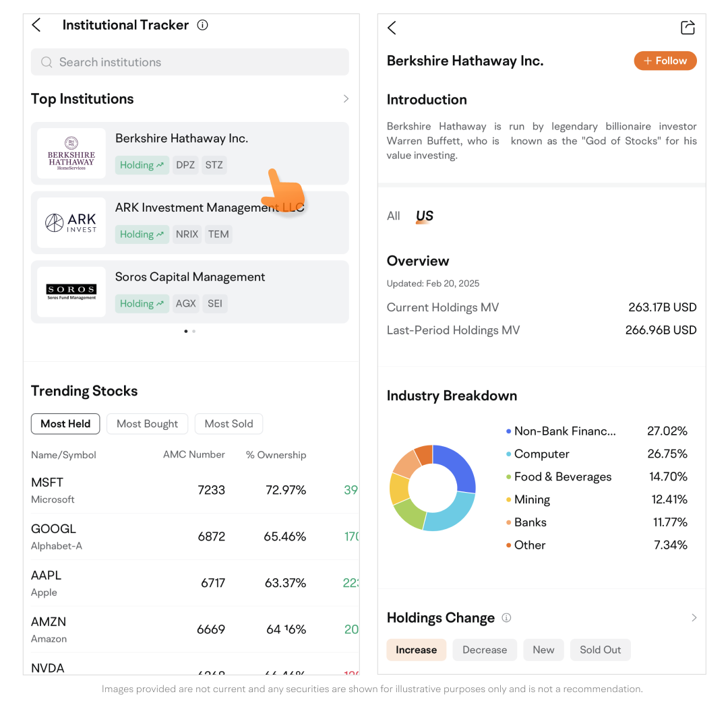Screen dimensions: 728x709
Task: Select the Decrease holdings filter
Action: click(484, 650)
